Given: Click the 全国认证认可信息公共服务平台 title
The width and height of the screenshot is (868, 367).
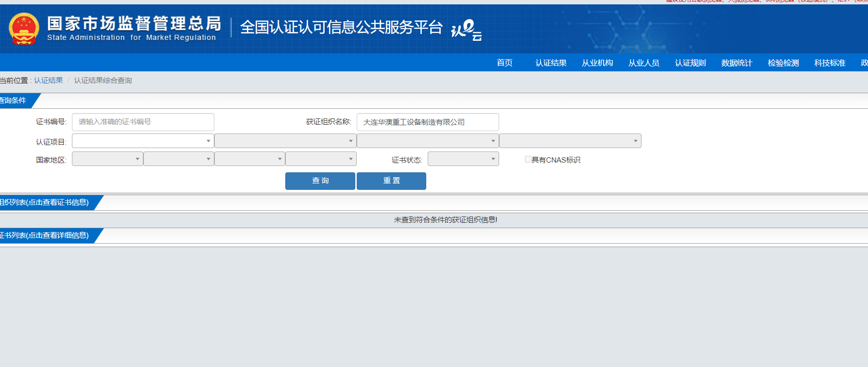Looking at the screenshot, I should click(x=341, y=27).
